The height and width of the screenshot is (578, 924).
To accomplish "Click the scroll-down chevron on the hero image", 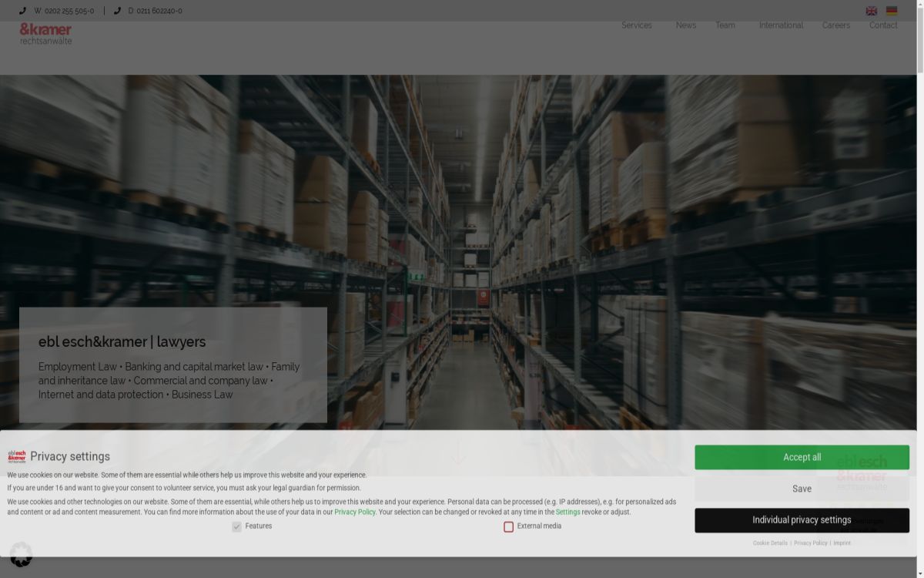I will pos(458,455).
